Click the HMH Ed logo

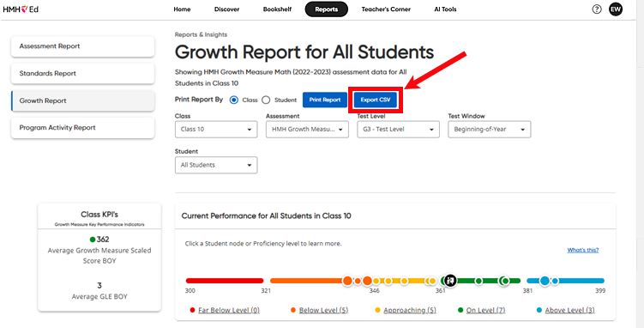pyautogui.click(x=21, y=9)
